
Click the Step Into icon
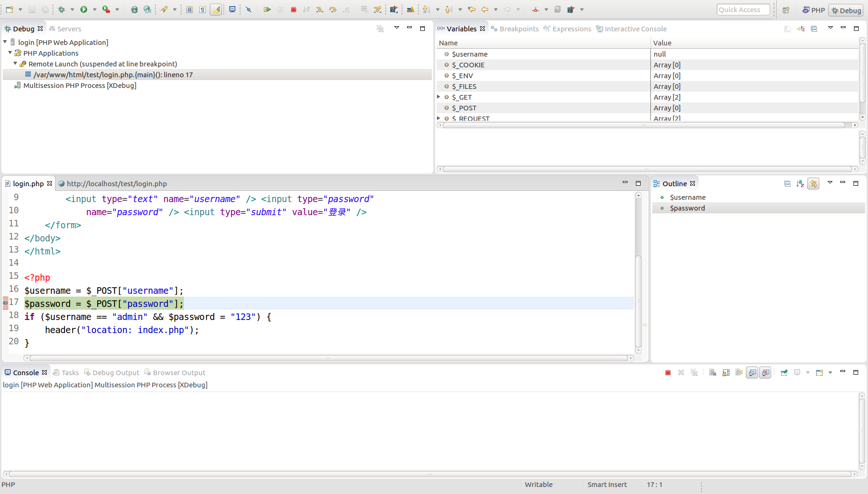(x=320, y=9)
